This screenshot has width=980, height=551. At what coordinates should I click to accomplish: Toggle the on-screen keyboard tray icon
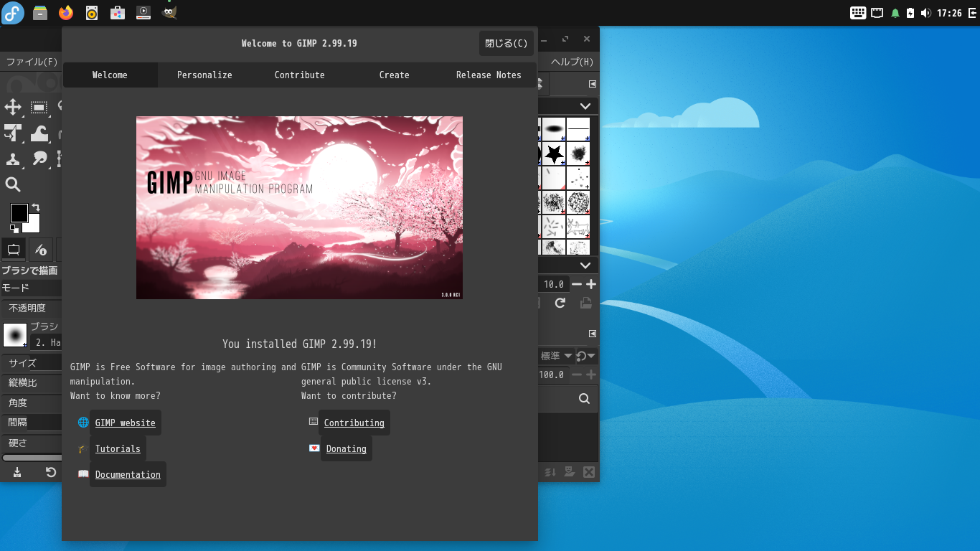pos(858,13)
